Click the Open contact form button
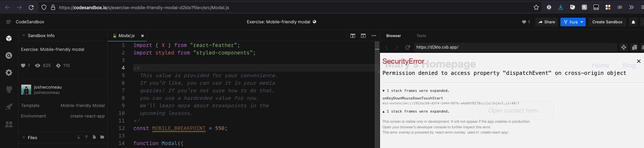 [x=513, y=111]
